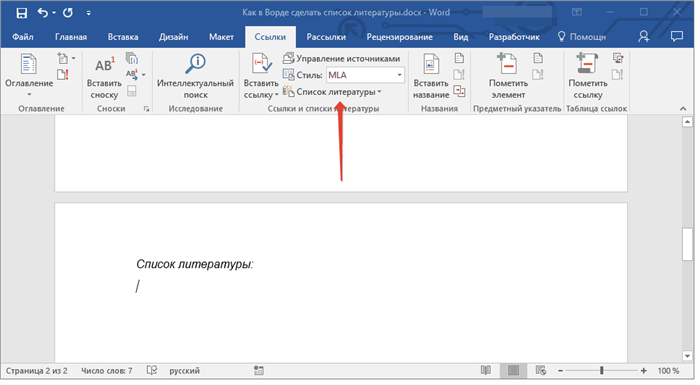Open the undo history dropdown arrow
The image size is (700, 385).
(x=54, y=13)
